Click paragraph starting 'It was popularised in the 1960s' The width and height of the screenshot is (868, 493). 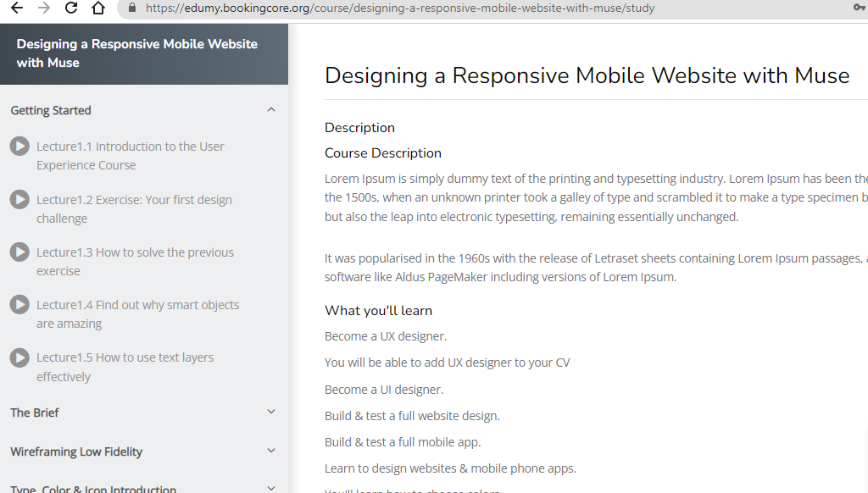tap(596, 267)
